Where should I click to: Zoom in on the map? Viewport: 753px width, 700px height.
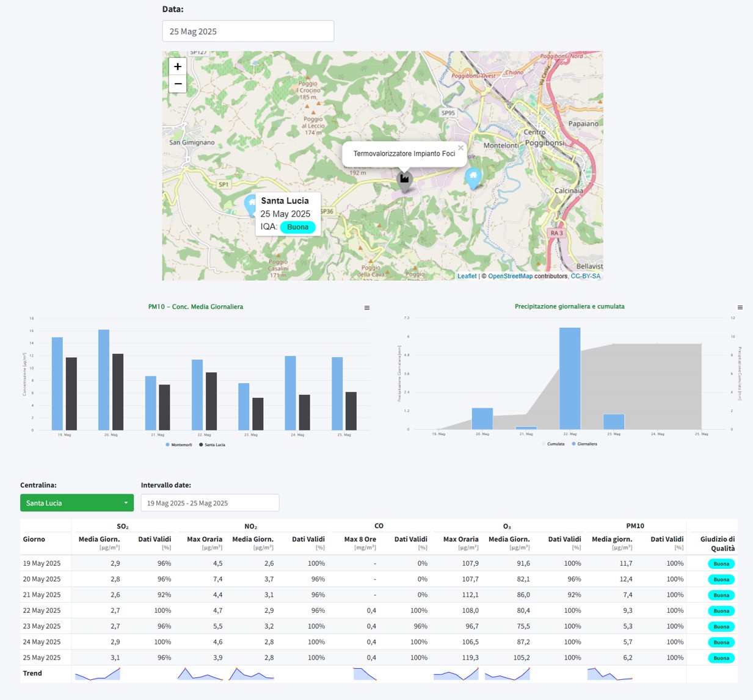tap(178, 67)
